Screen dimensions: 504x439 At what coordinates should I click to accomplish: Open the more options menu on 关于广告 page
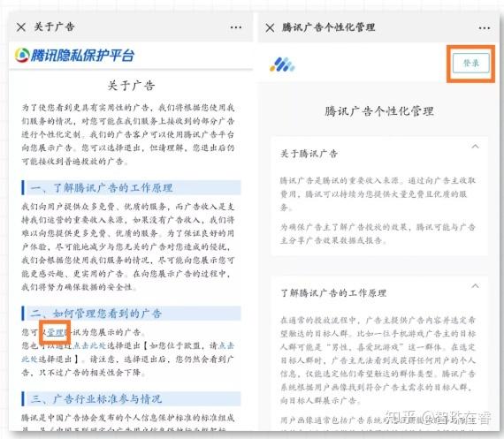tap(236, 27)
